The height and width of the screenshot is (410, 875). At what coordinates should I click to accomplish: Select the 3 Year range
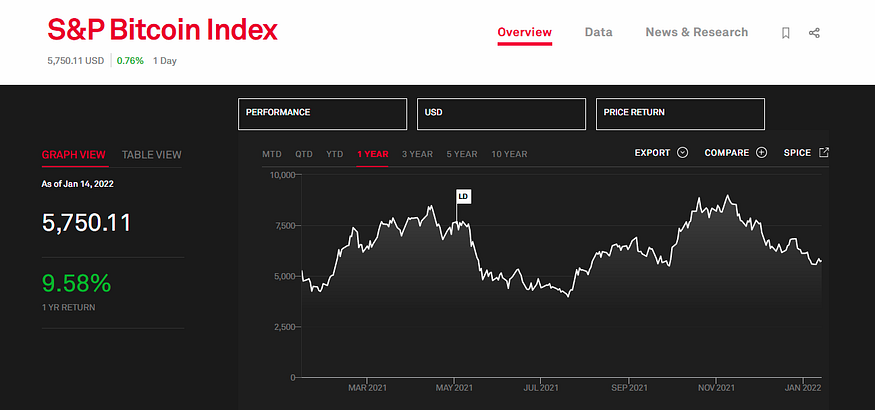[417, 154]
